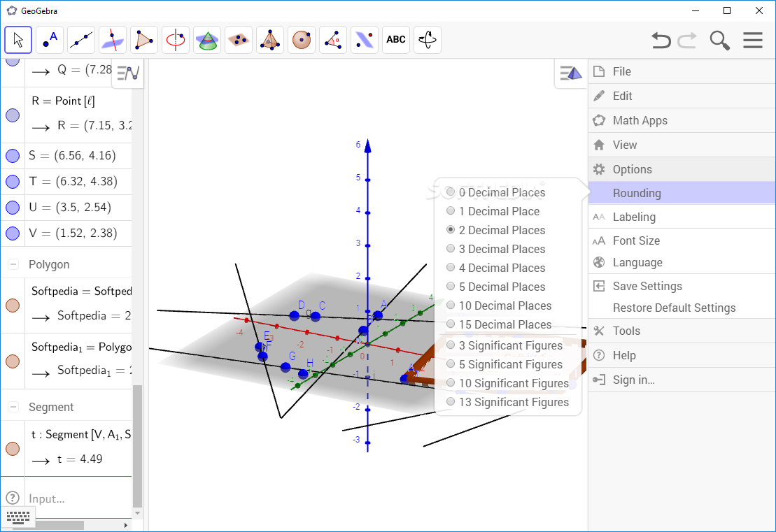Open the Font Size submenu
The width and height of the screenshot is (776, 532).
coord(682,240)
